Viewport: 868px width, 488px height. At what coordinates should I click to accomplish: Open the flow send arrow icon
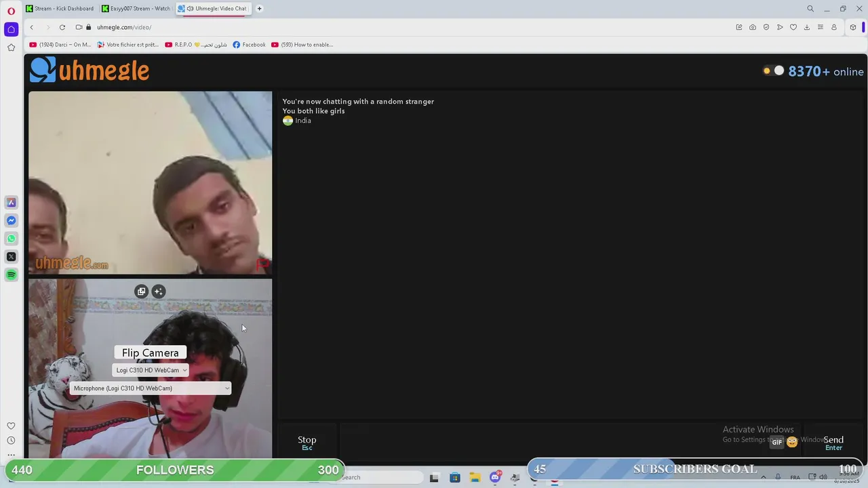pos(780,27)
